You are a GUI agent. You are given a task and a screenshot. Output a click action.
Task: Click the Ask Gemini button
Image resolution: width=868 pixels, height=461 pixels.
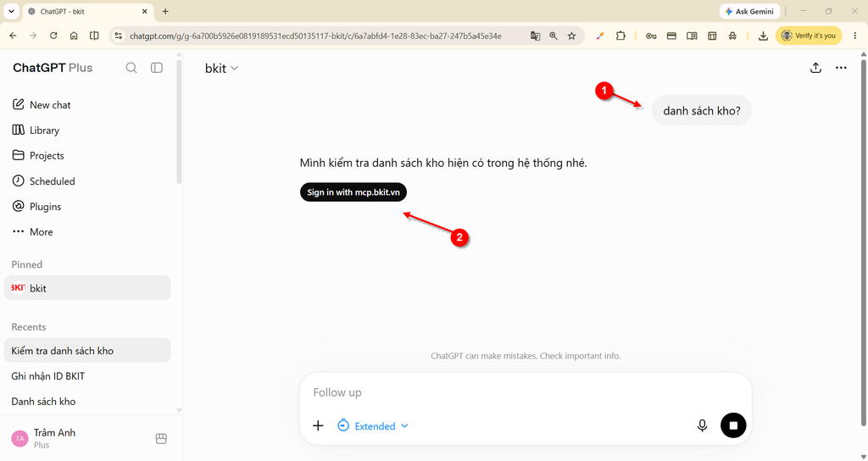[x=749, y=11]
